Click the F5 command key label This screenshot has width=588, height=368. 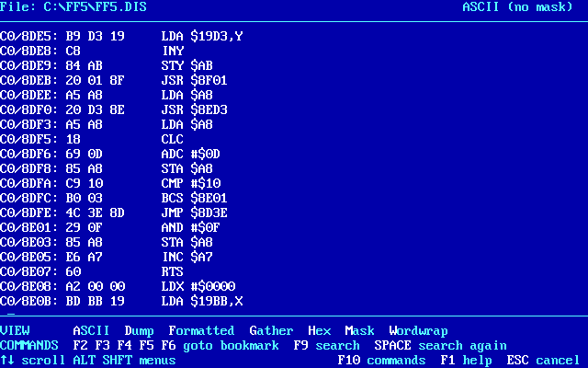pyautogui.click(x=146, y=345)
